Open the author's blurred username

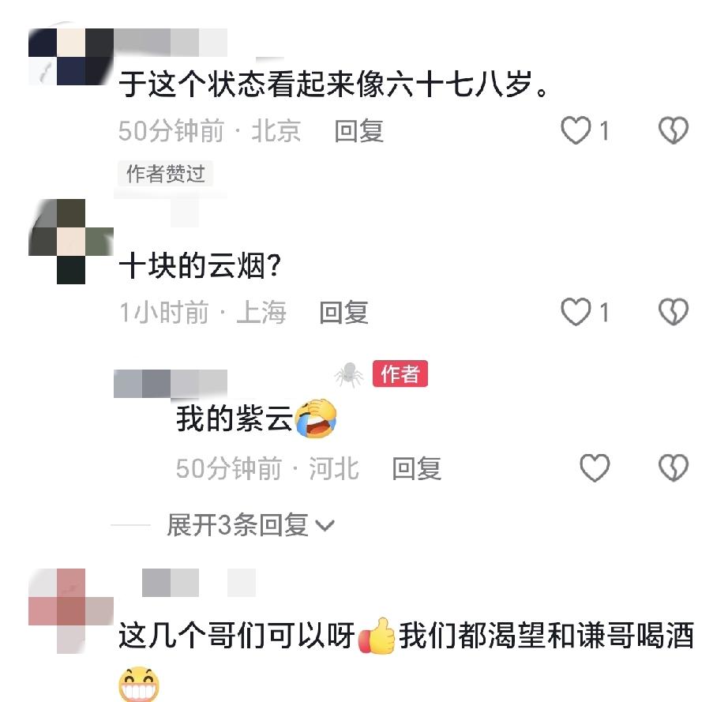[171, 384]
